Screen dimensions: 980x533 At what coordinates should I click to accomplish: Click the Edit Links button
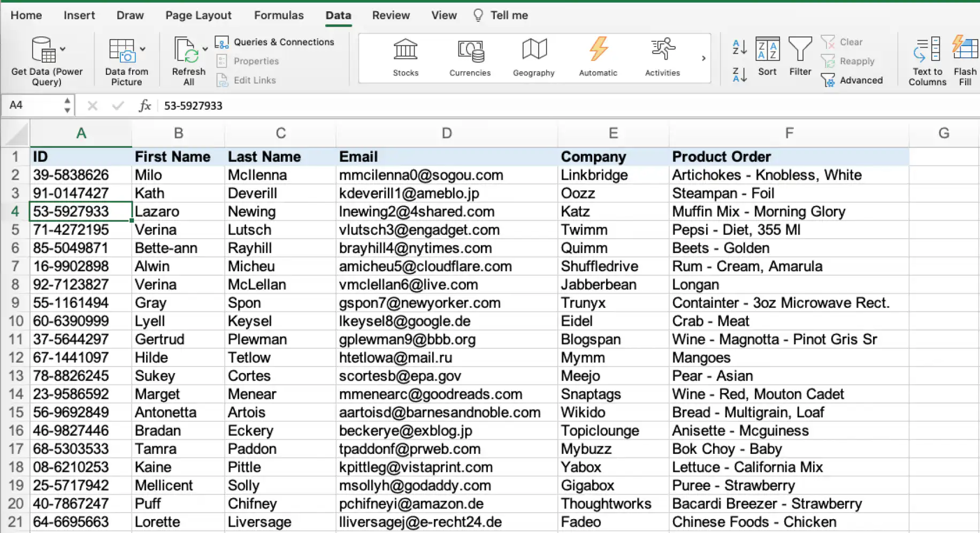click(x=246, y=80)
